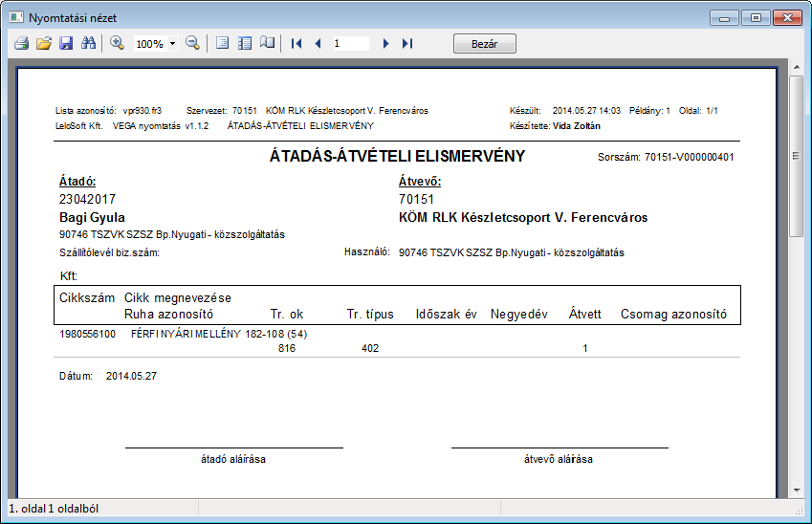Viewport: 812px width, 524px height.
Task: Click the scroll up arrow of the scrollbar
Action: pos(797,67)
